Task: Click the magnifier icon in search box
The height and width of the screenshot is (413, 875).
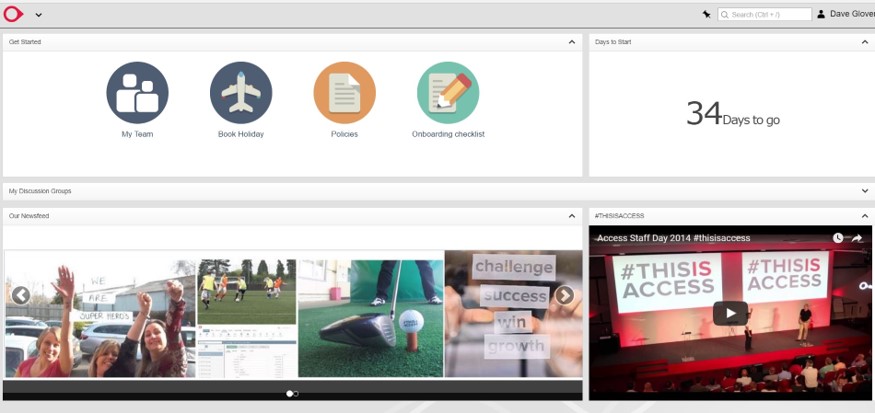Action: pos(725,15)
